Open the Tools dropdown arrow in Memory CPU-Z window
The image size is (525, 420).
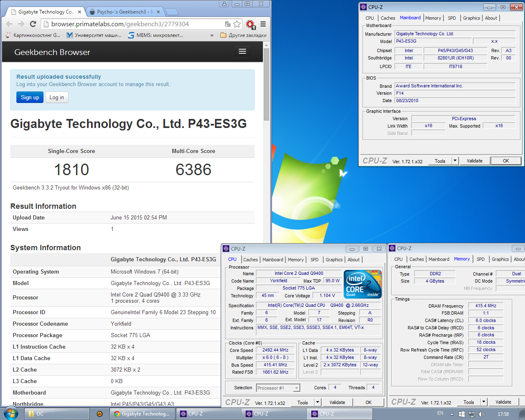(x=484, y=402)
